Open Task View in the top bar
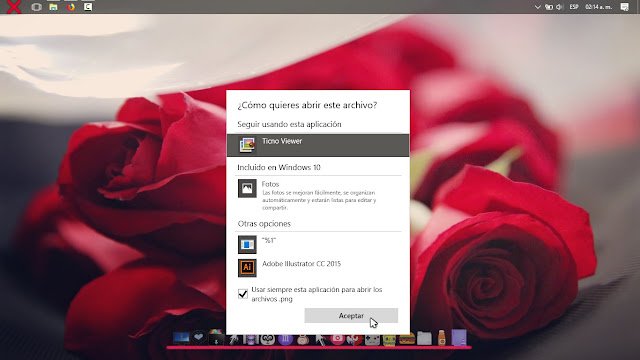 [36, 7]
